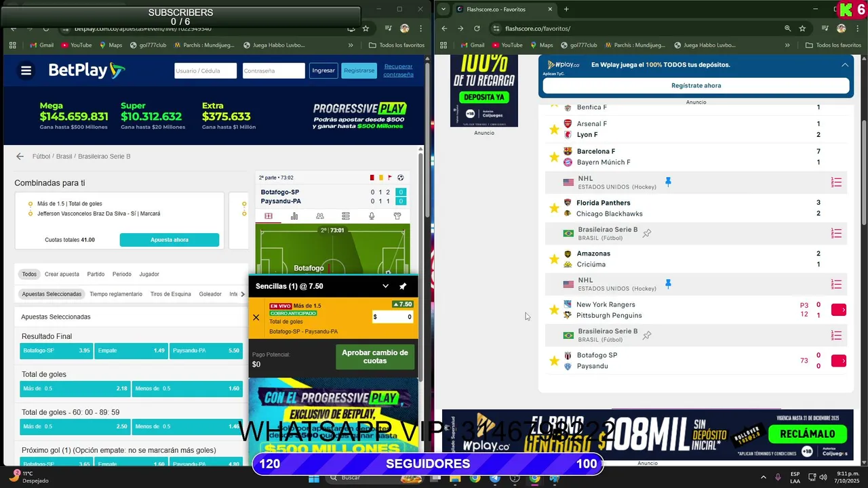Click Flashscore page vertical scrollbar
Screen dimensions: 868x488
pos(864,172)
